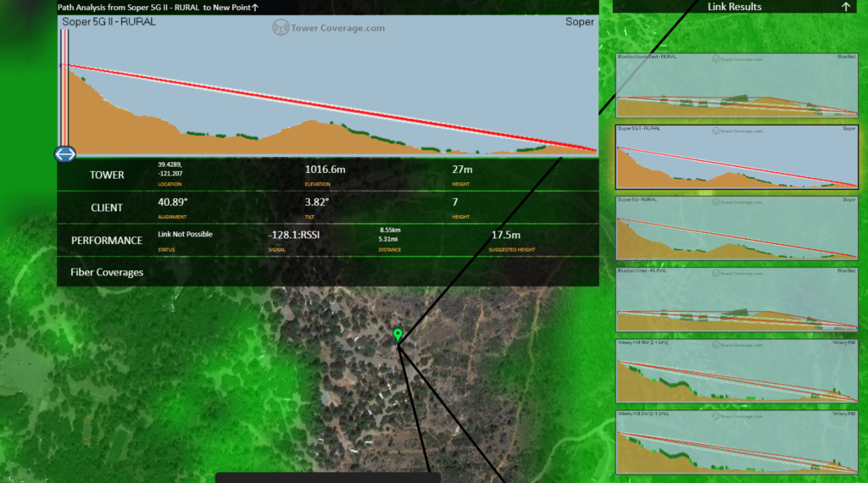868x483 pixels.
Task: Click the Link Not Possible status text
Action: tap(185, 234)
